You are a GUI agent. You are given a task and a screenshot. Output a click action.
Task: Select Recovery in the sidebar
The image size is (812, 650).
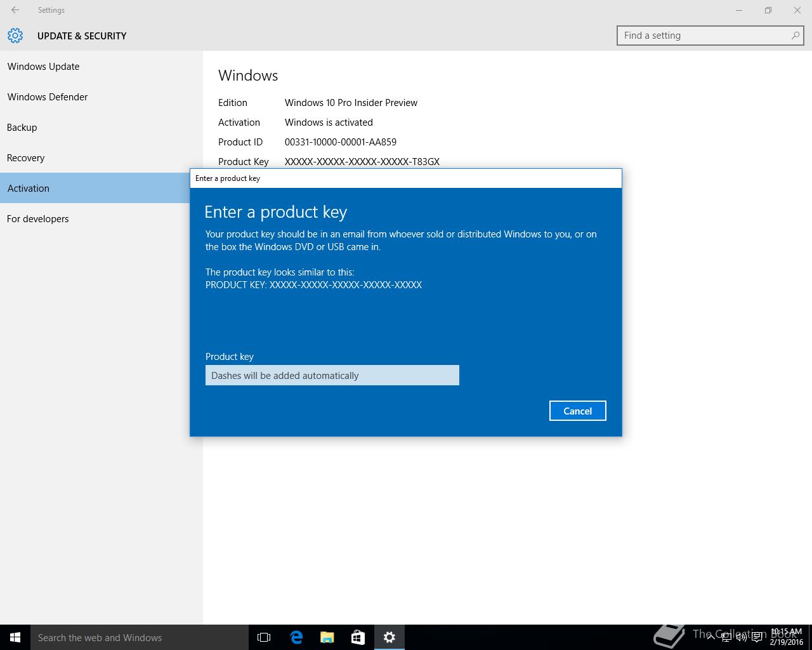[x=26, y=158]
